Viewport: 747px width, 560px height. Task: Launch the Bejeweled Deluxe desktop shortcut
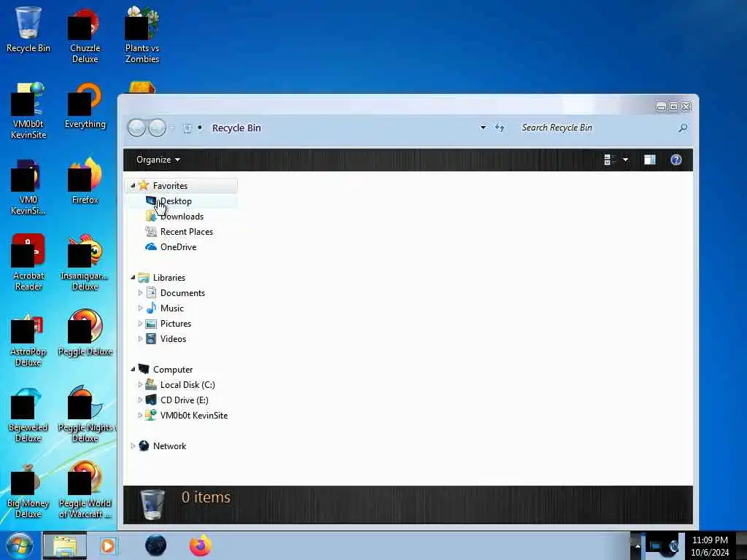click(28, 414)
